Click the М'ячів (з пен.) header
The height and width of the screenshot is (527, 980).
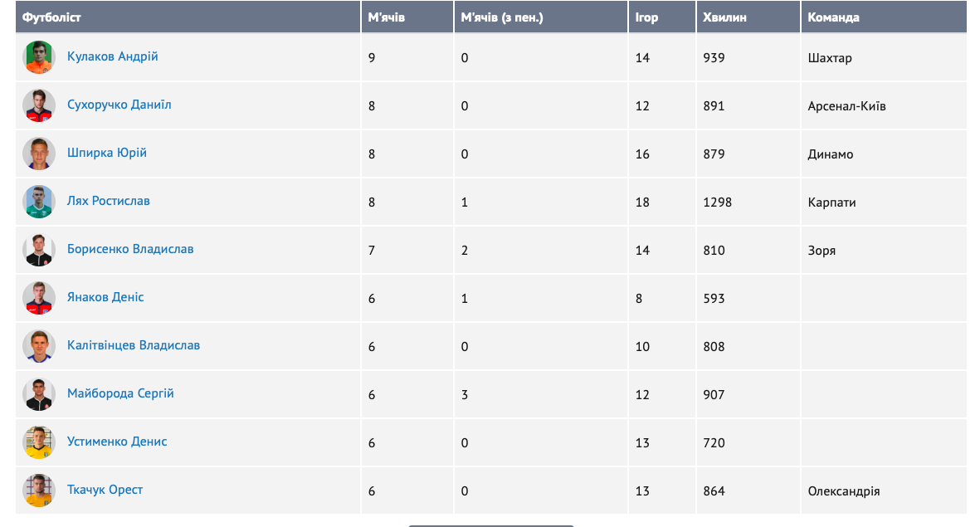point(502,17)
